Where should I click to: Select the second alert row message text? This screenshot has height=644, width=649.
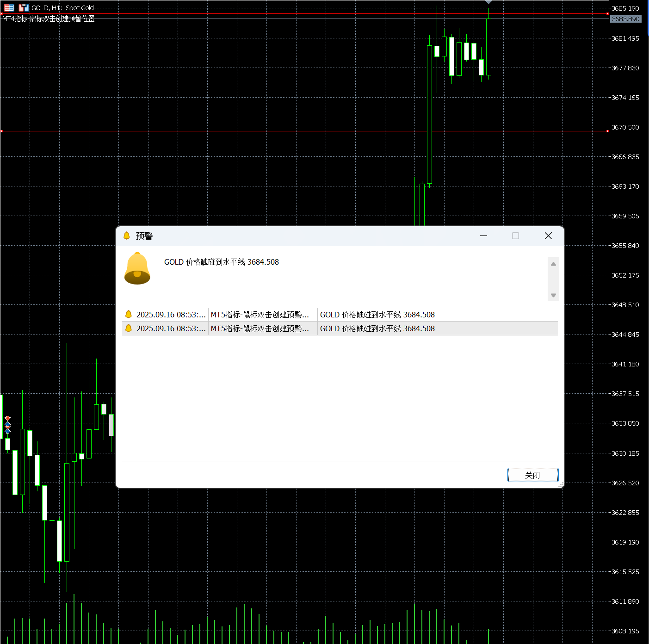tap(377, 328)
